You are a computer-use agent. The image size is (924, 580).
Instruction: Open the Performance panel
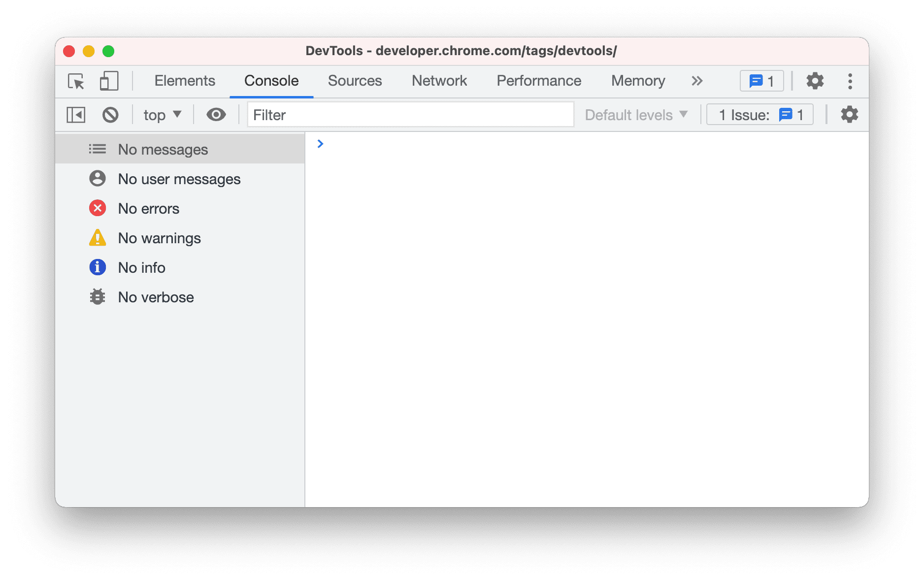(538, 81)
